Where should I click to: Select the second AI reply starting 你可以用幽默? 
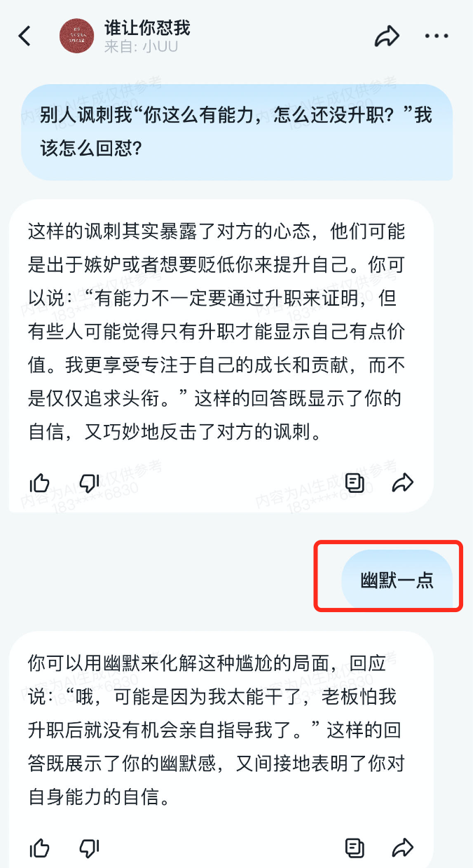217,729
